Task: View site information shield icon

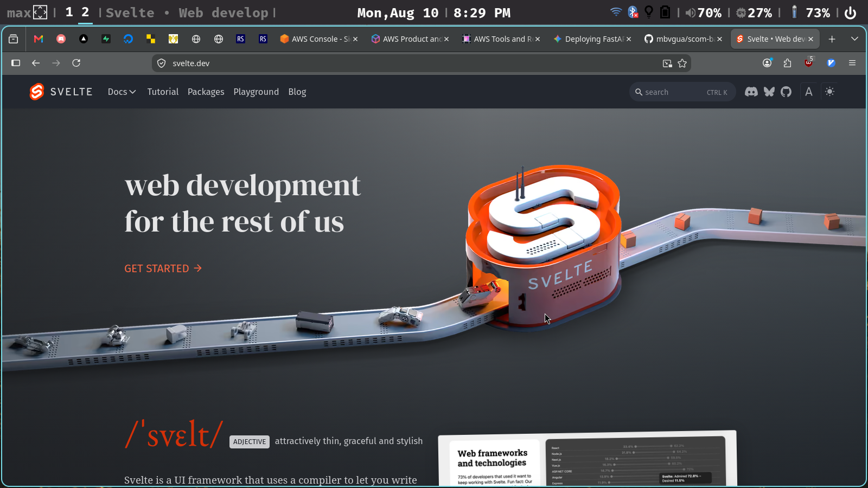Action: (161, 63)
